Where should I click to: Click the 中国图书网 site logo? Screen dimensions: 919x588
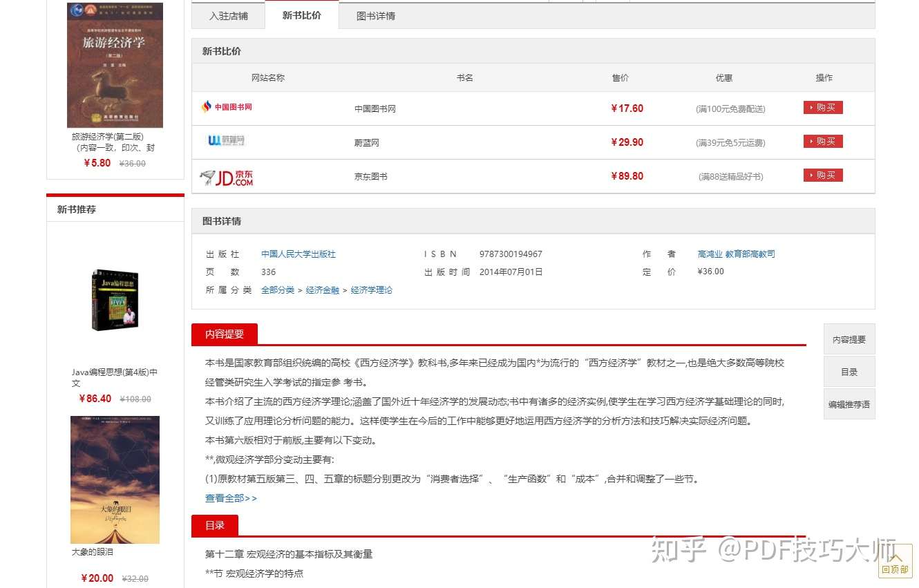click(227, 107)
